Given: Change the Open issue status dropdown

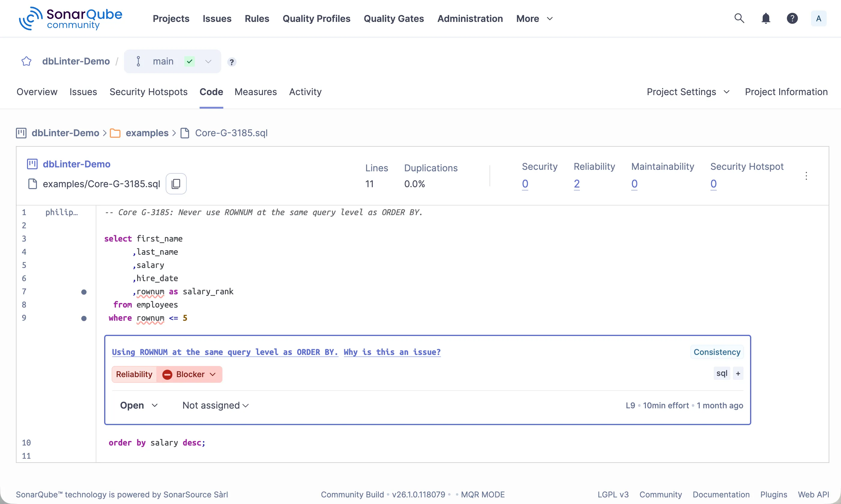Looking at the screenshot, I should click(139, 405).
